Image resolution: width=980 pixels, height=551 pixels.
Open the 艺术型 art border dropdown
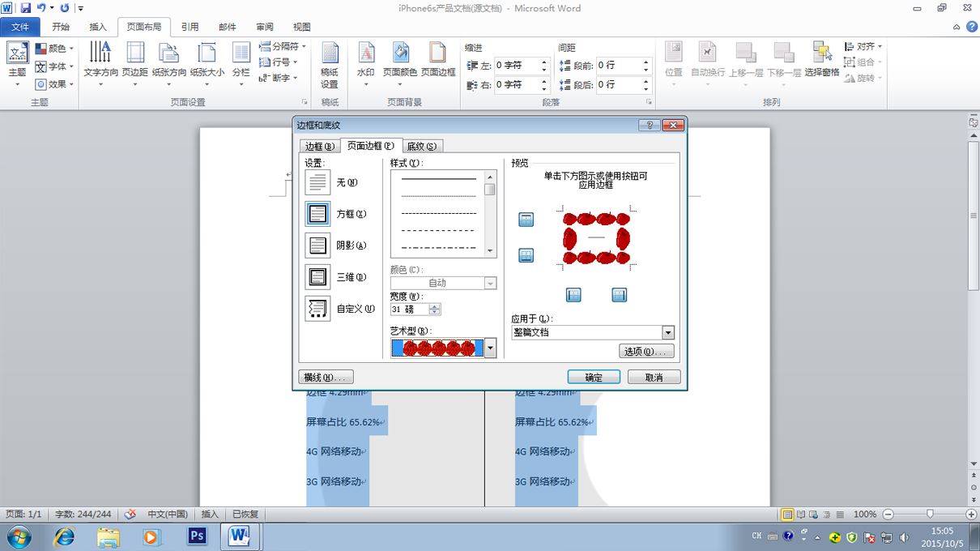pos(490,348)
